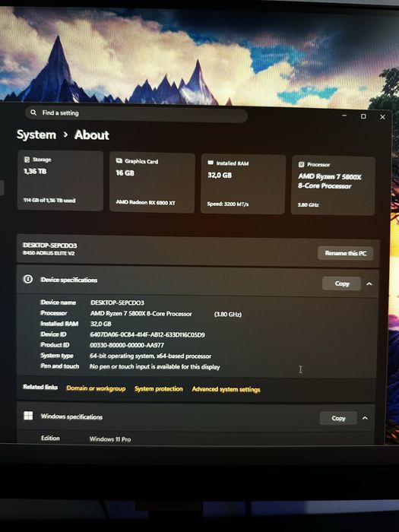Open the Graphics Card 16 GB card
Screen dimensions: 399x532
pos(152,183)
